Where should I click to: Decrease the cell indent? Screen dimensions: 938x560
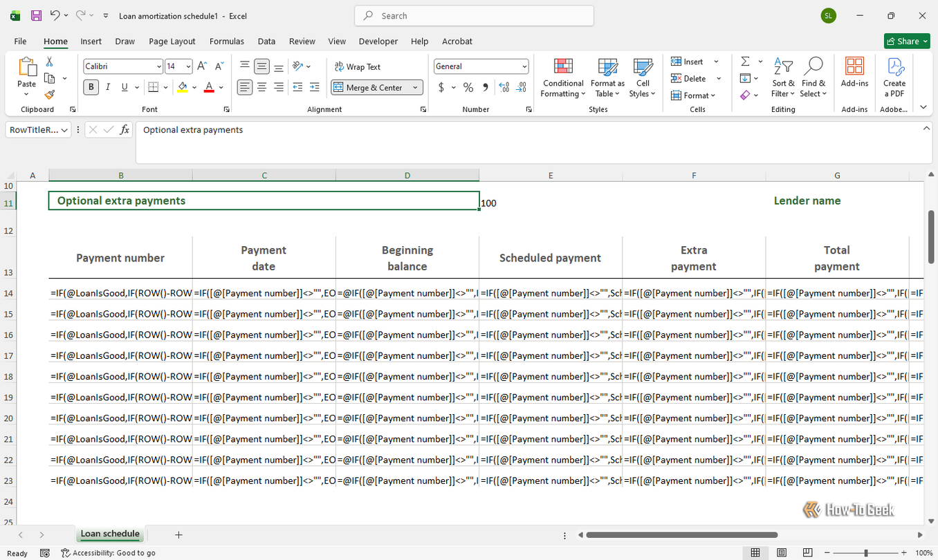(298, 87)
